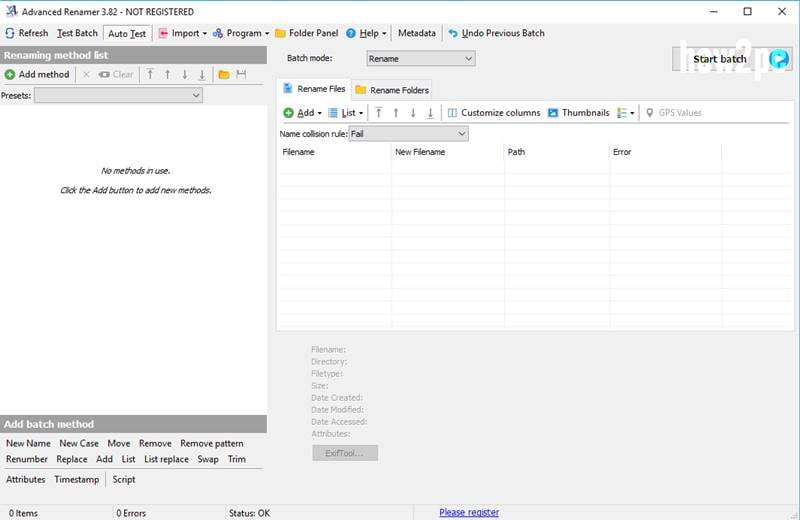800x520 pixels.
Task: Click the Start batch button
Action: pyautogui.click(x=732, y=59)
